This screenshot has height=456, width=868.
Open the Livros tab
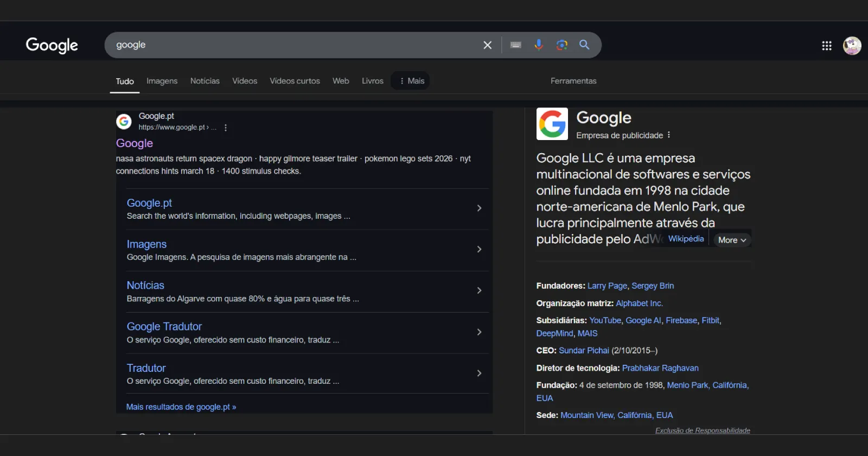(373, 81)
